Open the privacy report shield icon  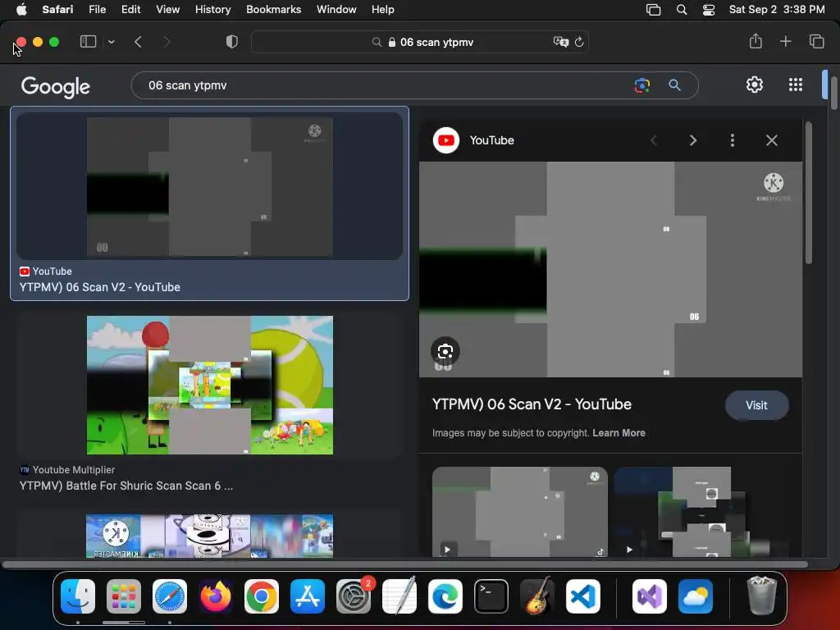click(232, 42)
